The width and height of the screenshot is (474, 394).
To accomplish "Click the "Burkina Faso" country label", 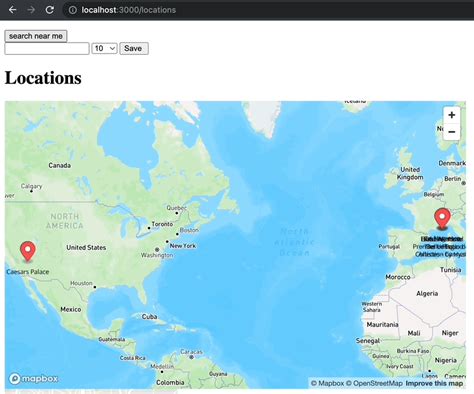I will point(413,351).
